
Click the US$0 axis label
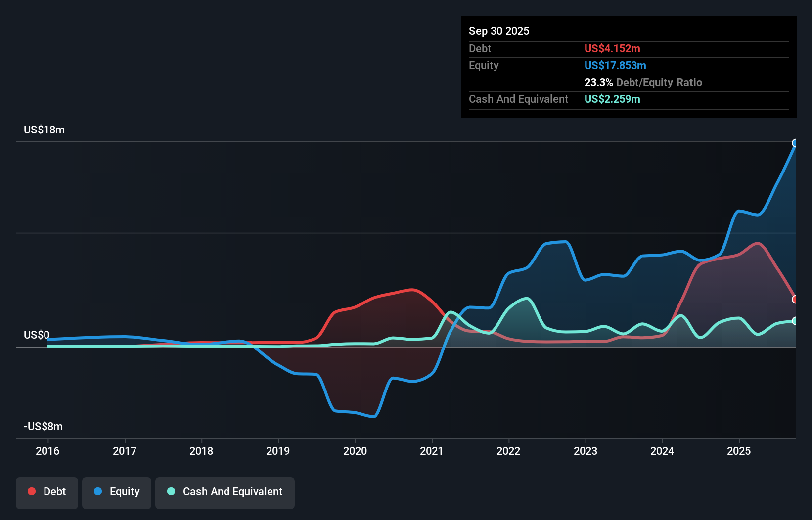[x=36, y=335]
